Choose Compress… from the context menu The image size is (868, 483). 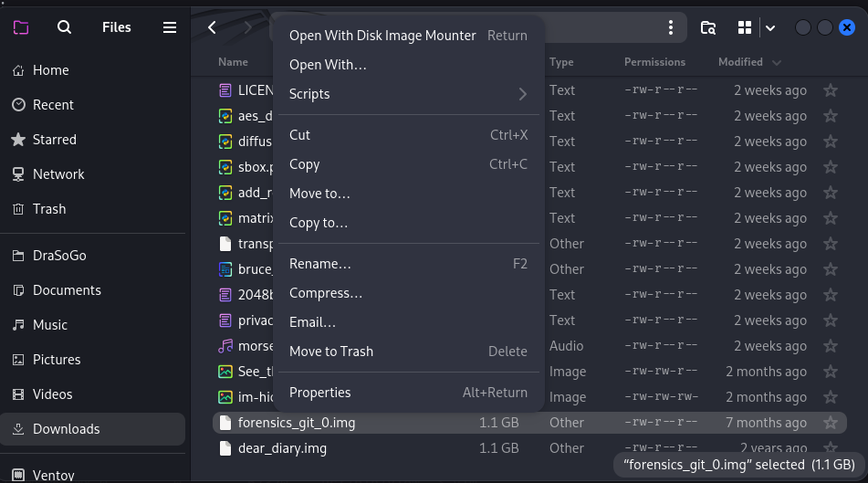point(409,293)
